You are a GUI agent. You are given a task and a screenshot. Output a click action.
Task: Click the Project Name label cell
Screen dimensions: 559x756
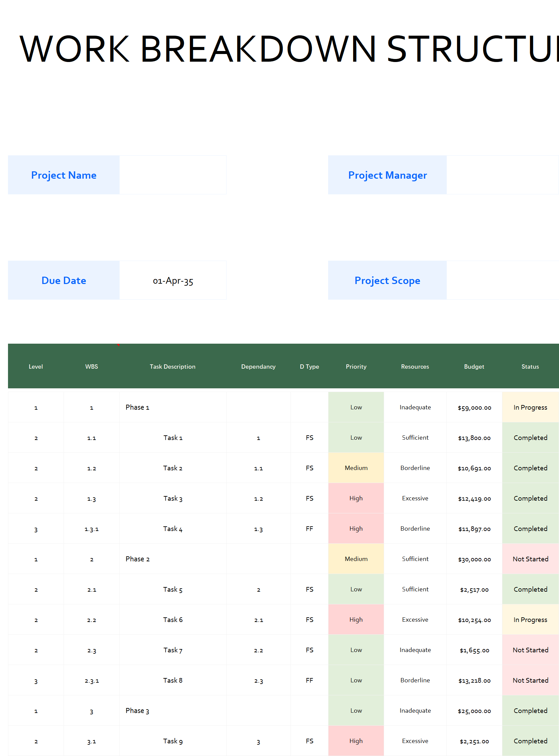[64, 175]
